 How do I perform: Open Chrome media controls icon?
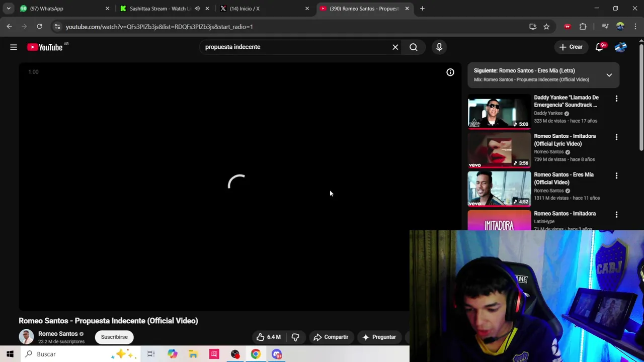605,27
